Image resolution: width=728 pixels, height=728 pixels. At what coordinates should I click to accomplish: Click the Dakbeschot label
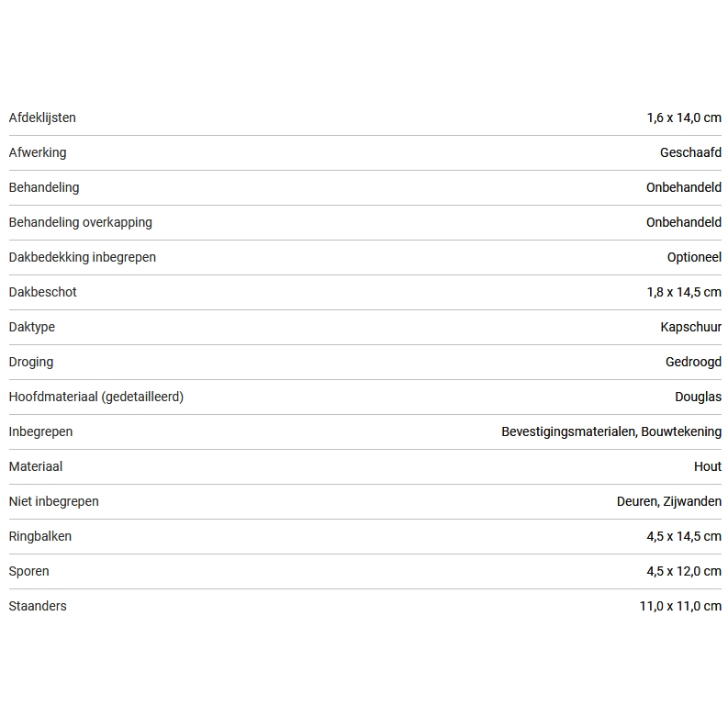(x=43, y=292)
